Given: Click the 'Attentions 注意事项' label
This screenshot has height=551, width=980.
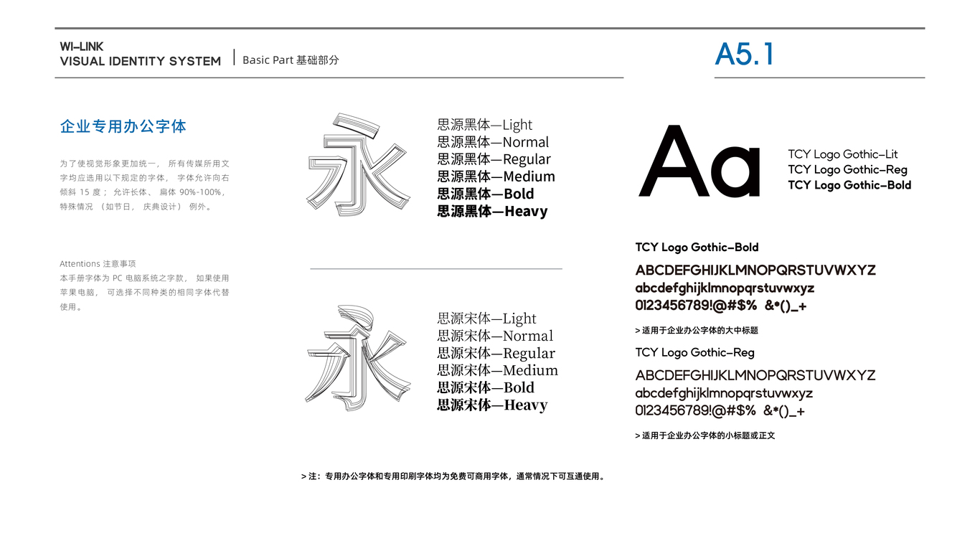Looking at the screenshot, I should [98, 264].
